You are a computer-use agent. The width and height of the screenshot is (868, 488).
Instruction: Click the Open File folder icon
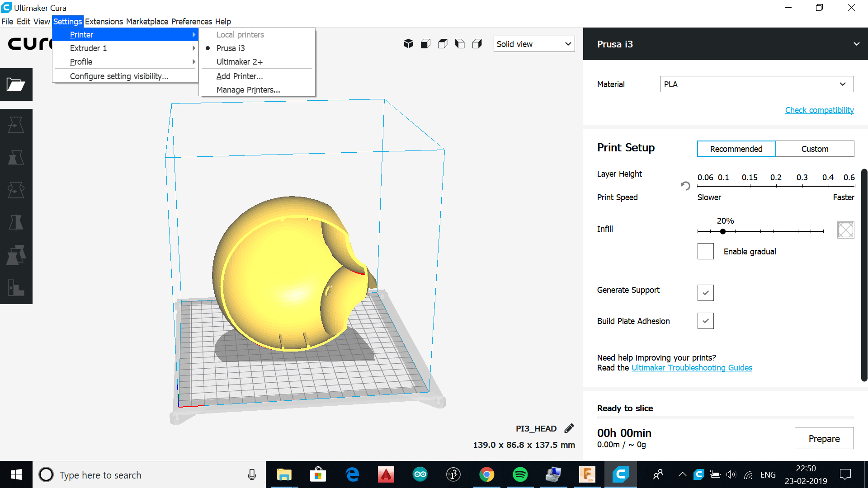[16, 84]
